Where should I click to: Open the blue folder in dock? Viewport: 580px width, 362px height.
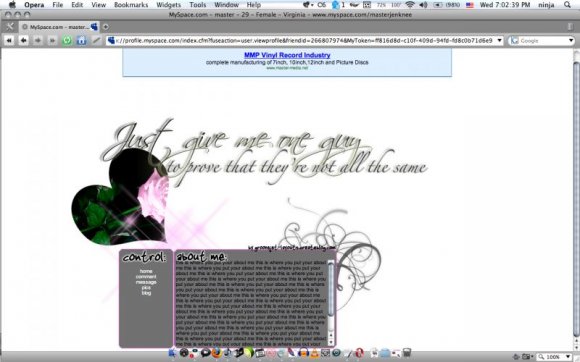pyautogui.click(x=385, y=353)
